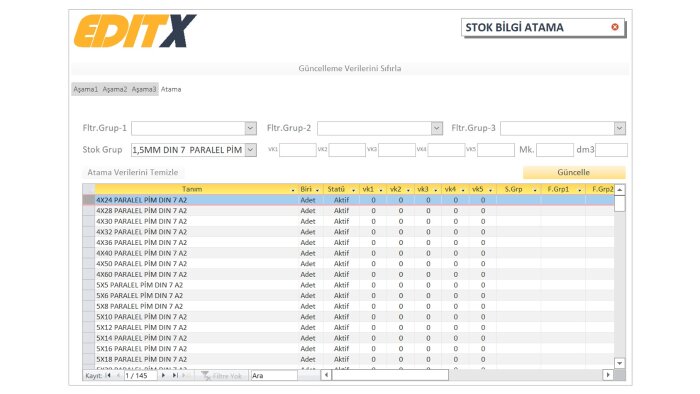Click row selector of 4X24 PARALEL PİM row
This screenshot has height=394, width=700.
click(88, 200)
